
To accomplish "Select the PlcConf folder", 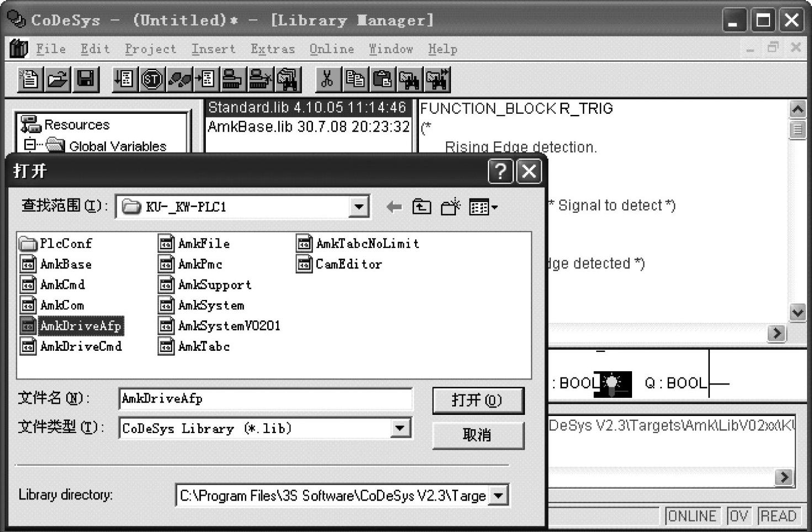I will pos(56,243).
